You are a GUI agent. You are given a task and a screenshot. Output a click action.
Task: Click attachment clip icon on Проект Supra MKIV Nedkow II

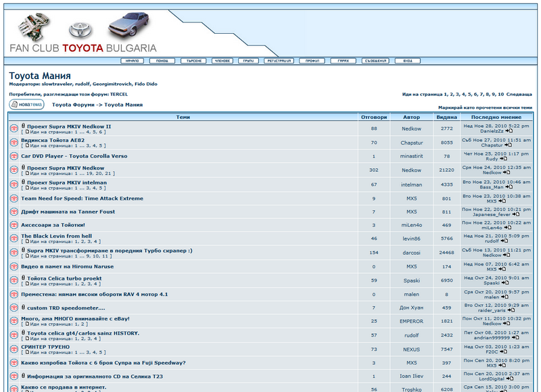pyautogui.click(x=23, y=126)
